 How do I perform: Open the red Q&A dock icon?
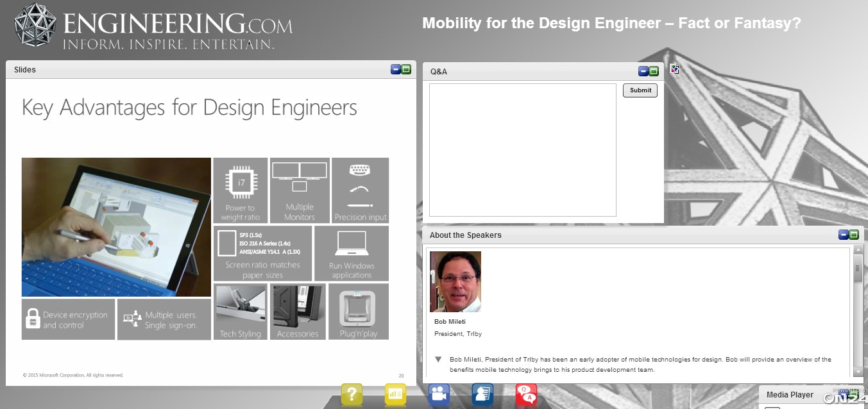coord(526,394)
